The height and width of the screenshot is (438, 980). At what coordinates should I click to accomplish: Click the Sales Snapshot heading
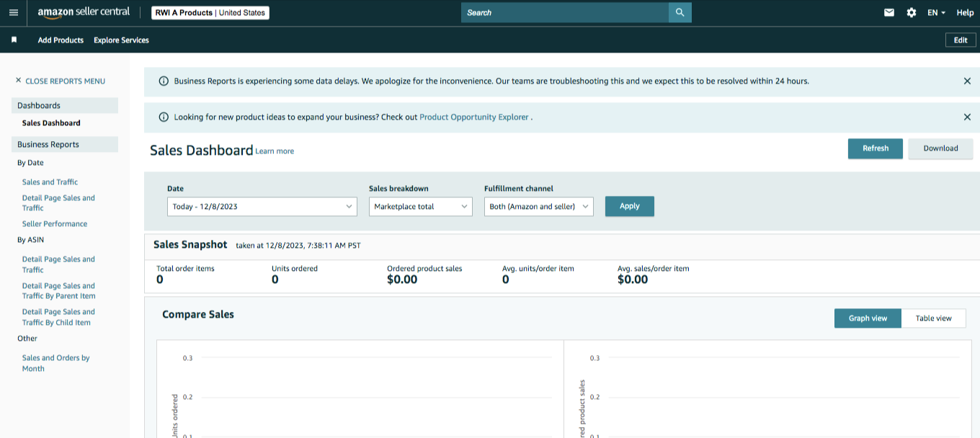(190, 245)
